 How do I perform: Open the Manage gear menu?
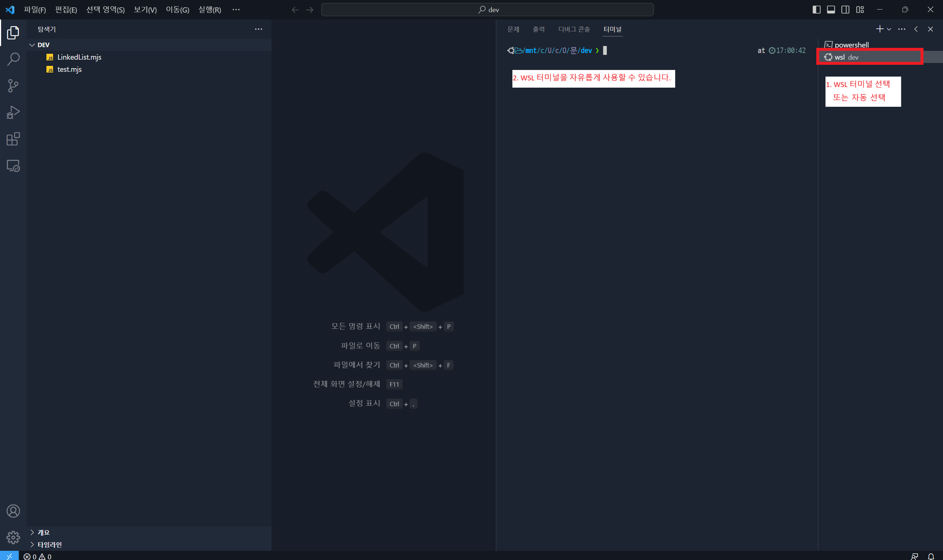click(13, 537)
